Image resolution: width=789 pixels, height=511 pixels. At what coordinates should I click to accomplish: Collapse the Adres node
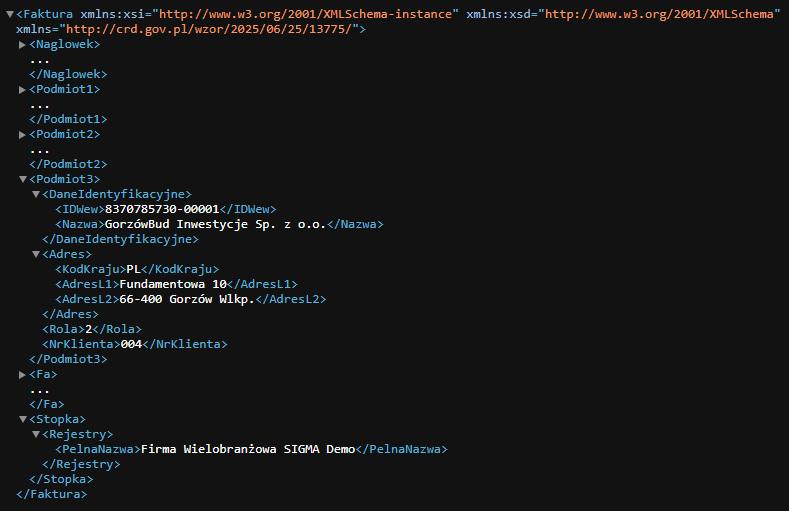36,254
